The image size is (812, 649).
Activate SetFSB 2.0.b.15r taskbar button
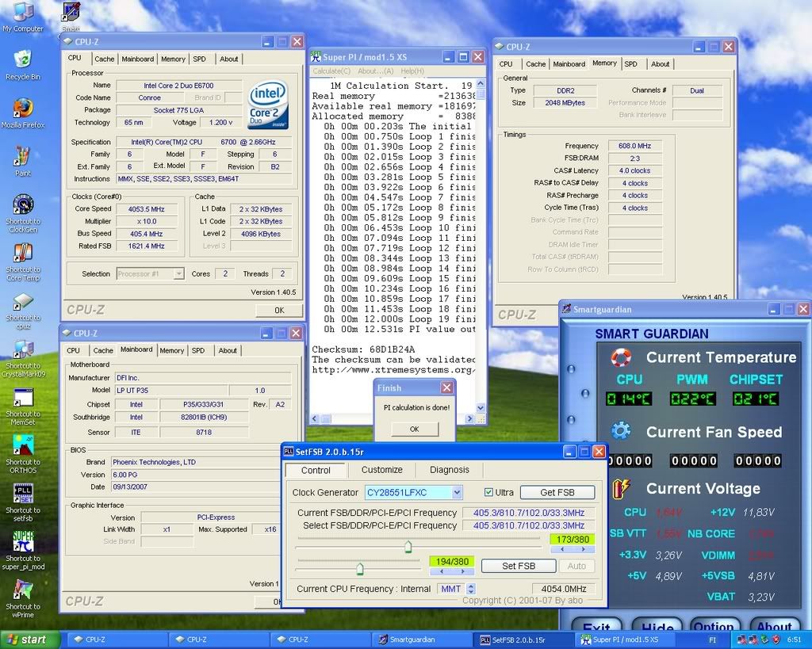(523, 639)
